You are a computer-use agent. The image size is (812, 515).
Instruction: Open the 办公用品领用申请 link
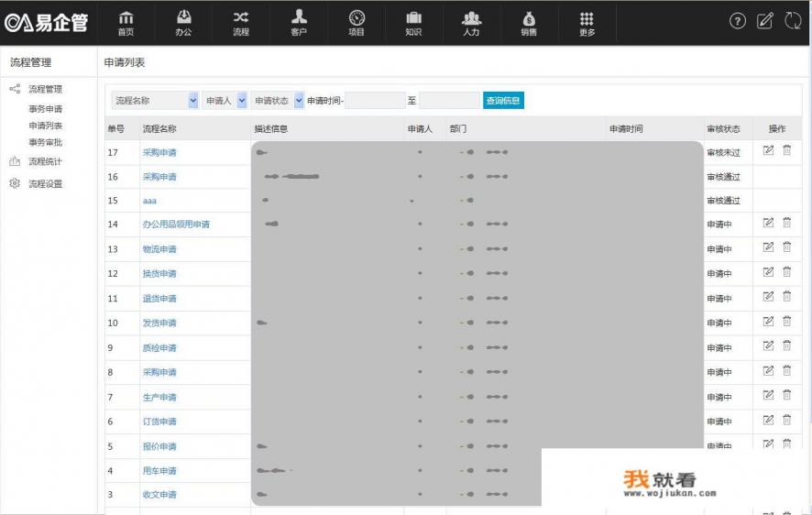176,225
